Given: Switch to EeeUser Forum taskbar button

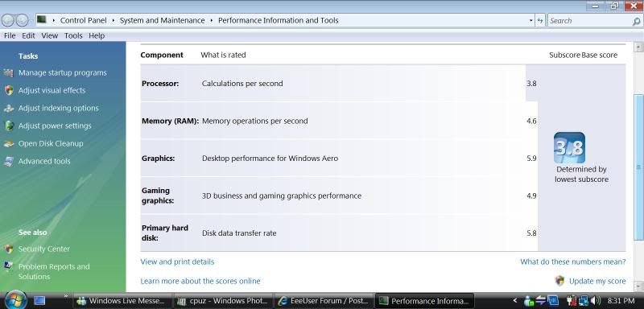Looking at the screenshot, I should pyautogui.click(x=323, y=301).
